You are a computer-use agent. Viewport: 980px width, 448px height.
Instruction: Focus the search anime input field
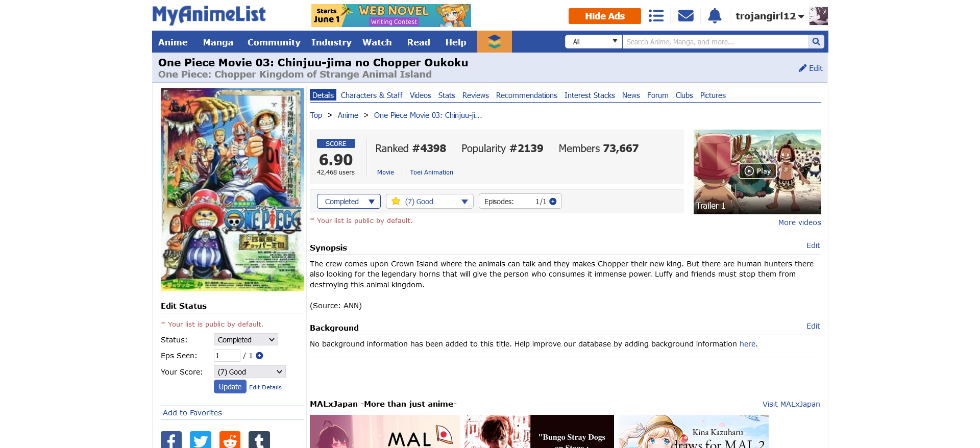tap(715, 42)
